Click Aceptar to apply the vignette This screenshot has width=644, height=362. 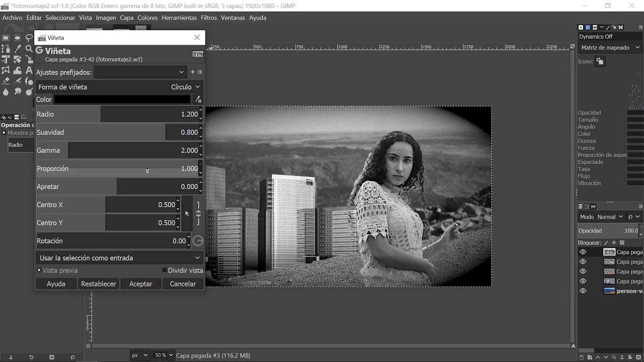[x=141, y=284]
